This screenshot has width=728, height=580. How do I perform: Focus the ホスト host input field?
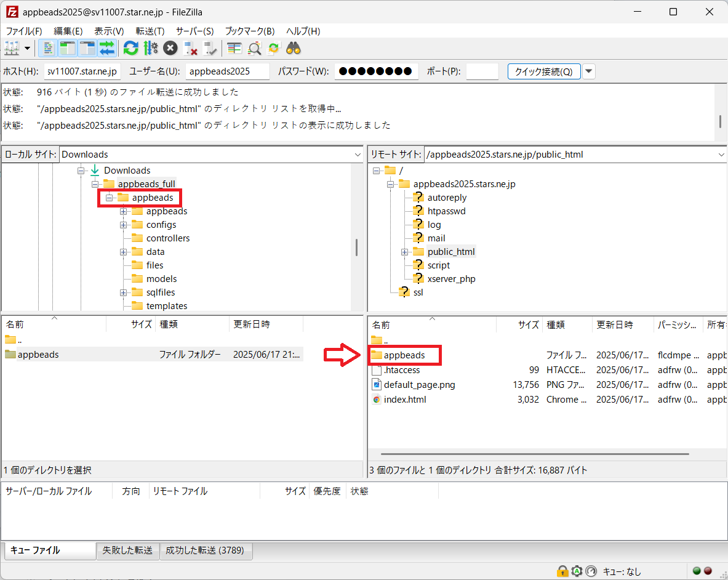[82, 71]
